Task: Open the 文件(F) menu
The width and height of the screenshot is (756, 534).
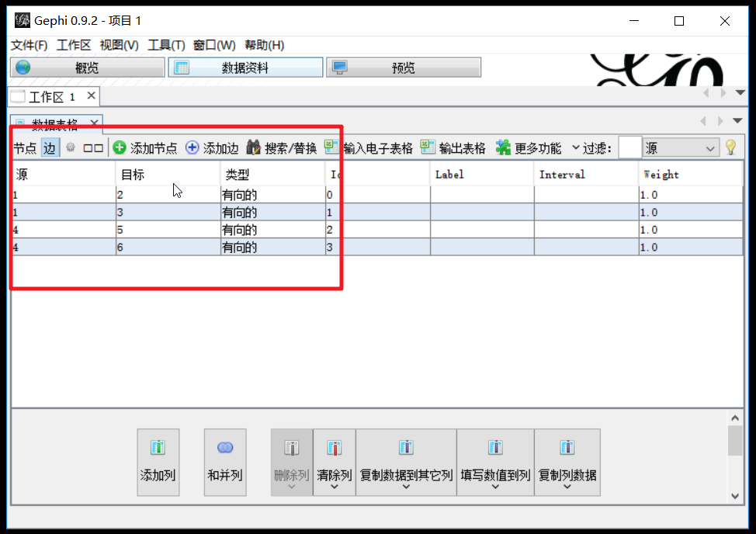Action: [29, 45]
